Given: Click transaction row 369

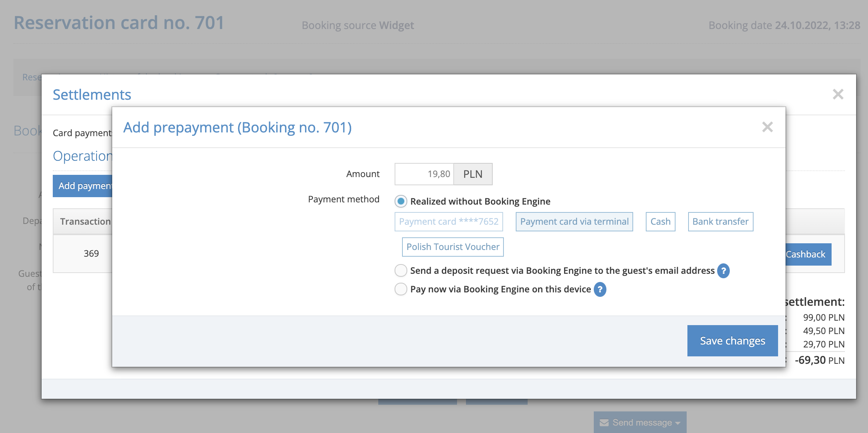Looking at the screenshot, I should click(91, 254).
